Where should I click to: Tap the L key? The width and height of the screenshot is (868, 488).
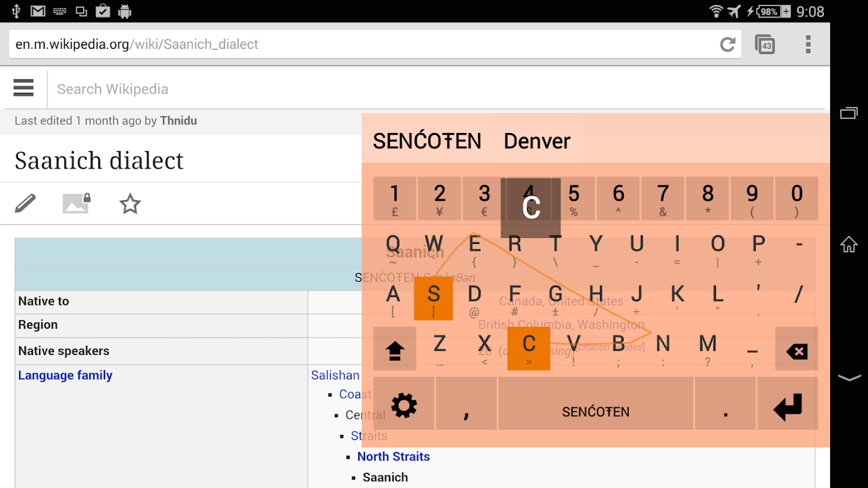(718, 299)
